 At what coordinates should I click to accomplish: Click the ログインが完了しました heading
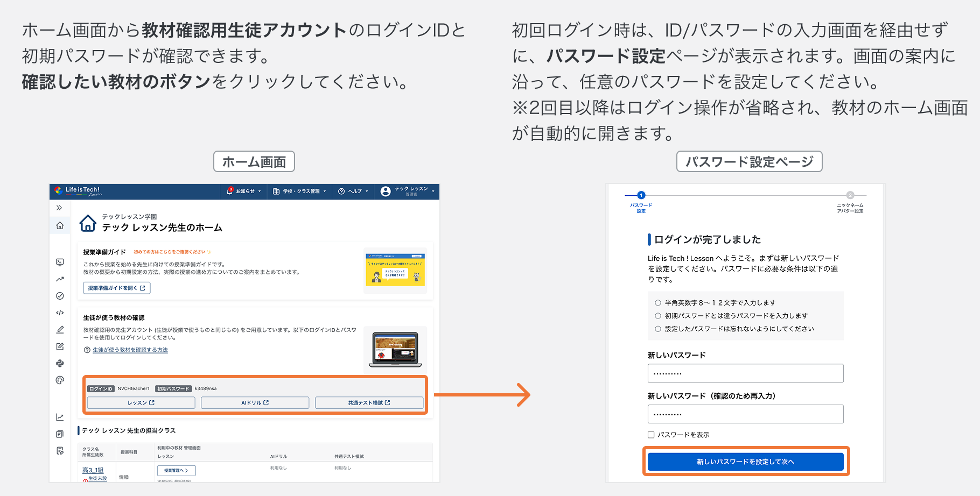(708, 239)
